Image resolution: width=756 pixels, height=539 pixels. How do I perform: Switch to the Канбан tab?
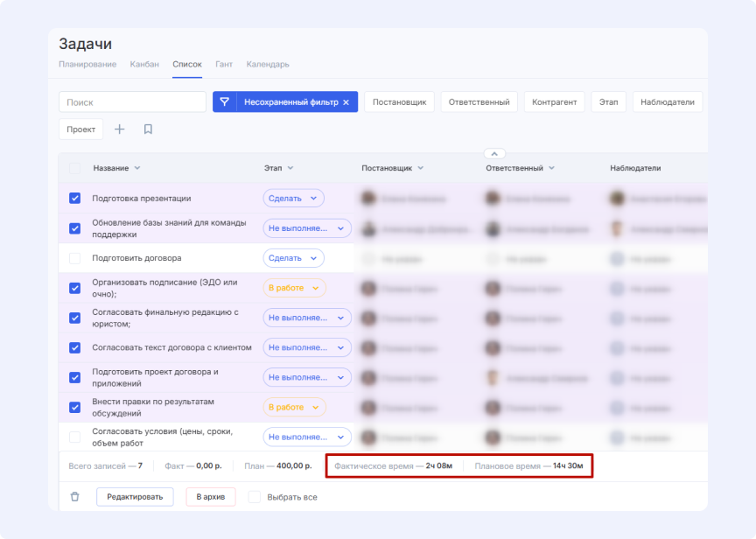pyautogui.click(x=144, y=65)
